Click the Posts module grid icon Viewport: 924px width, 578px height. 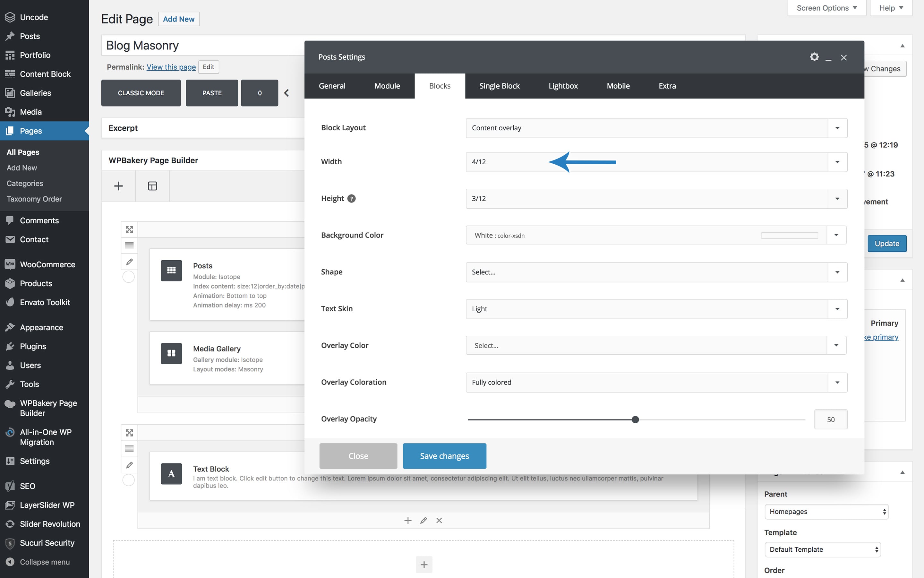point(171,270)
